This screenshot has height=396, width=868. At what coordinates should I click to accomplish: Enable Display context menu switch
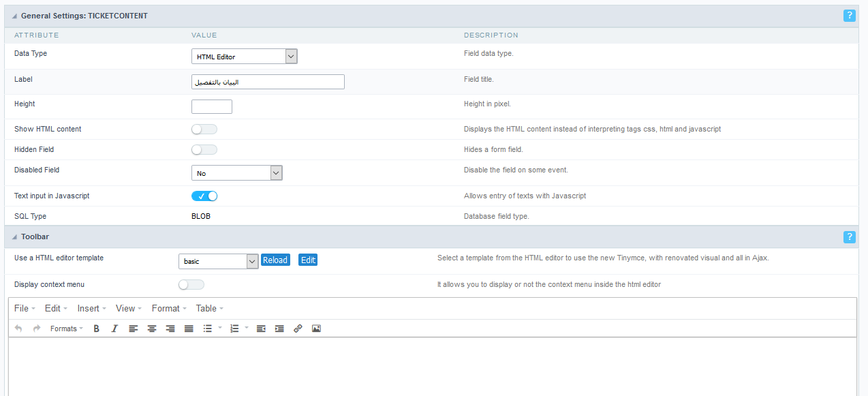click(x=191, y=285)
